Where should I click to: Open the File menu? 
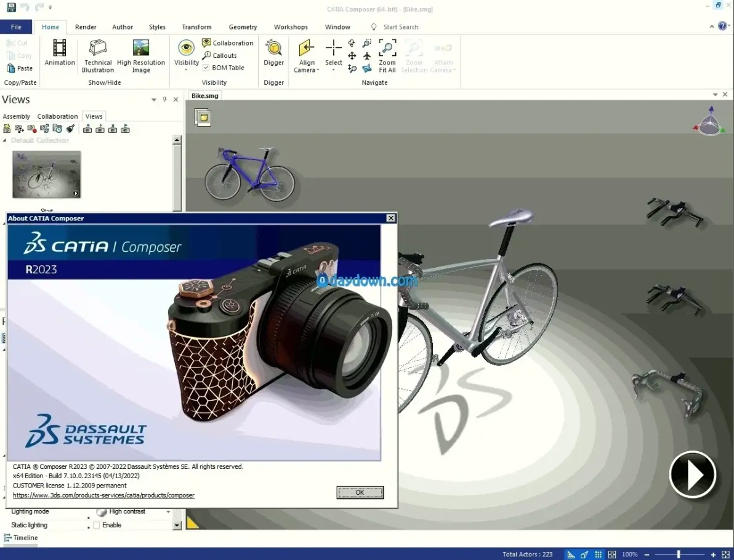(x=16, y=26)
